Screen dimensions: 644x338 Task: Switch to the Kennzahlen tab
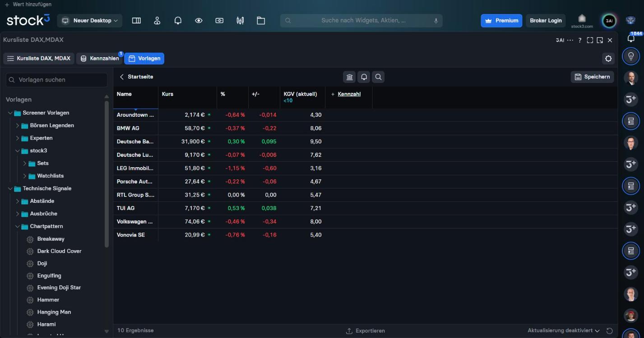(x=100, y=59)
